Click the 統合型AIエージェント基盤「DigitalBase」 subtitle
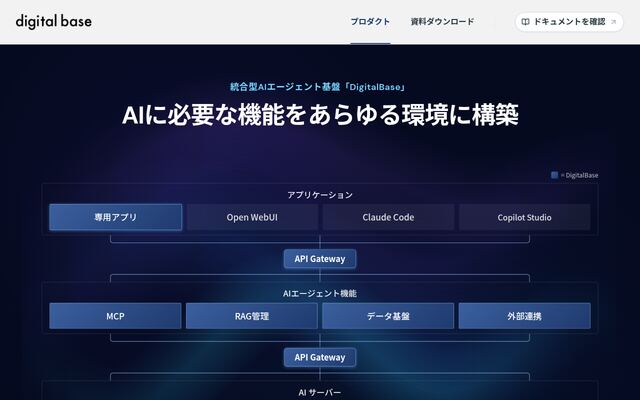This screenshot has width=640, height=400. (318, 87)
